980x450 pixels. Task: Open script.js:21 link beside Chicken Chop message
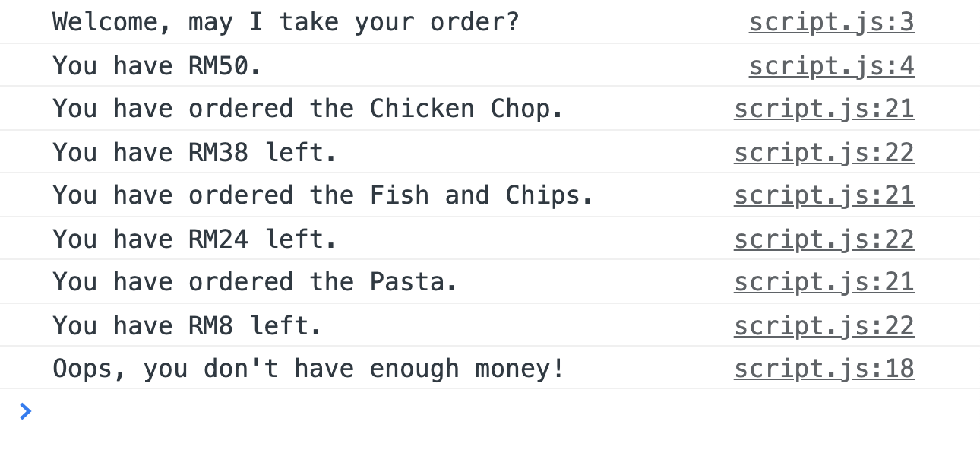coord(824,109)
